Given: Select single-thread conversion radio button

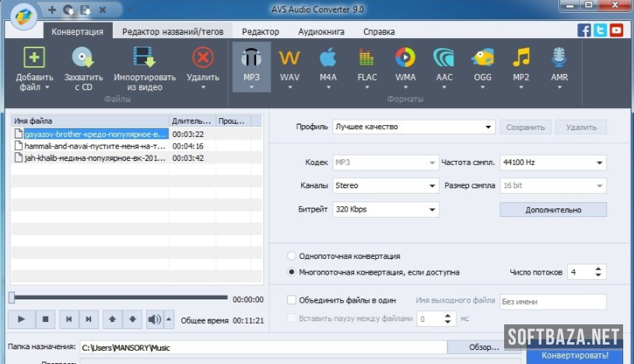Looking at the screenshot, I should 292,256.
